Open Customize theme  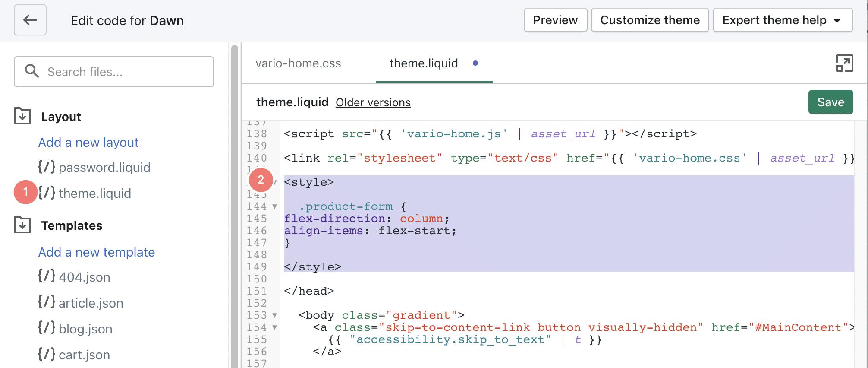pyautogui.click(x=650, y=20)
